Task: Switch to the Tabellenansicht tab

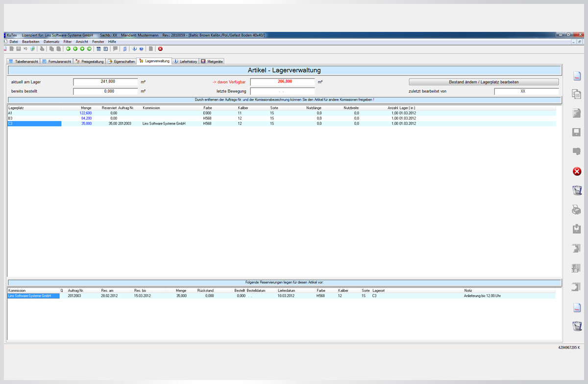Action: pyautogui.click(x=23, y=62)
